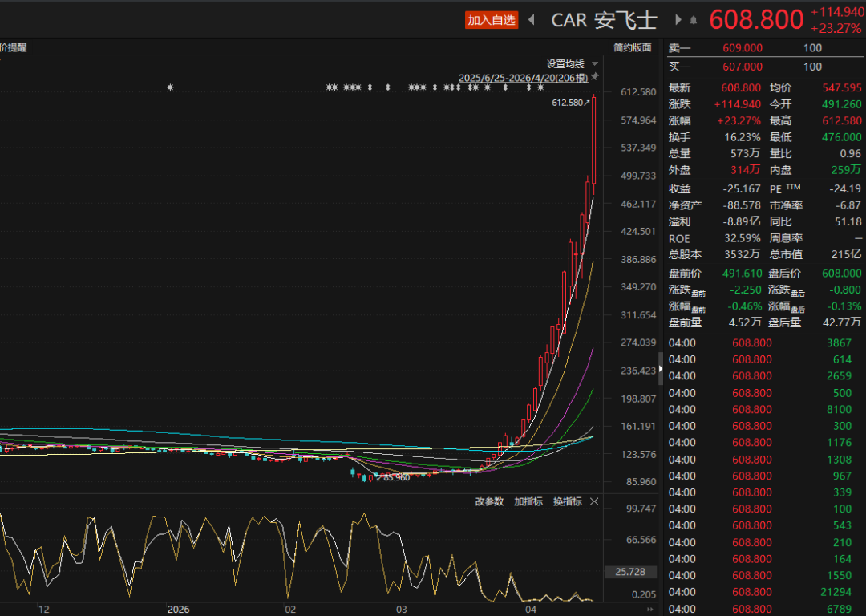Open 换指标 to switch indicator
The height and width of the screenshot is (616, 866).
click(x=567, y=501)
